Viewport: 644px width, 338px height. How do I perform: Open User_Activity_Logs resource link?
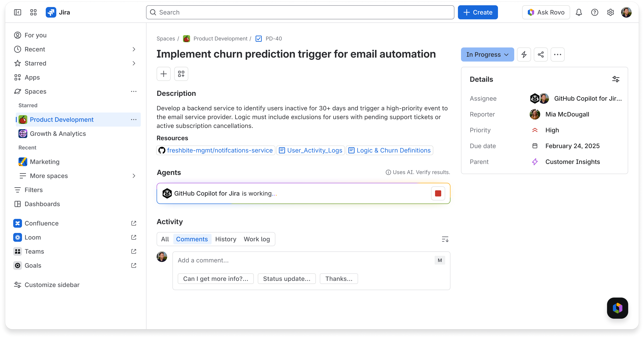[311, 150]
